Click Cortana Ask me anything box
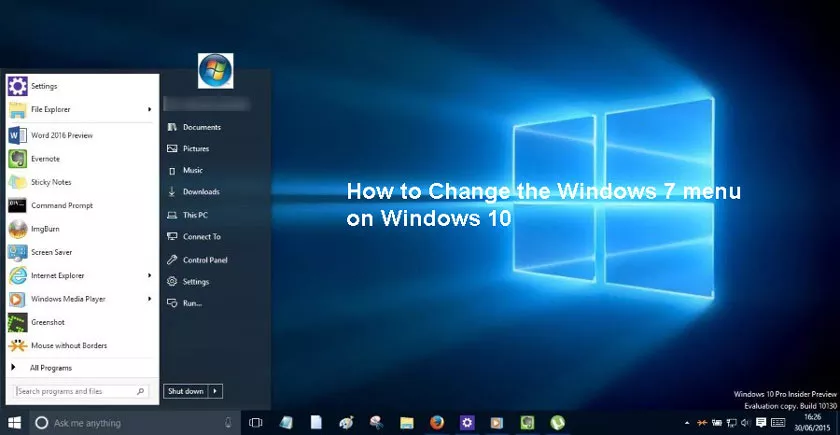840x435 pixels. tap(134, 423)
